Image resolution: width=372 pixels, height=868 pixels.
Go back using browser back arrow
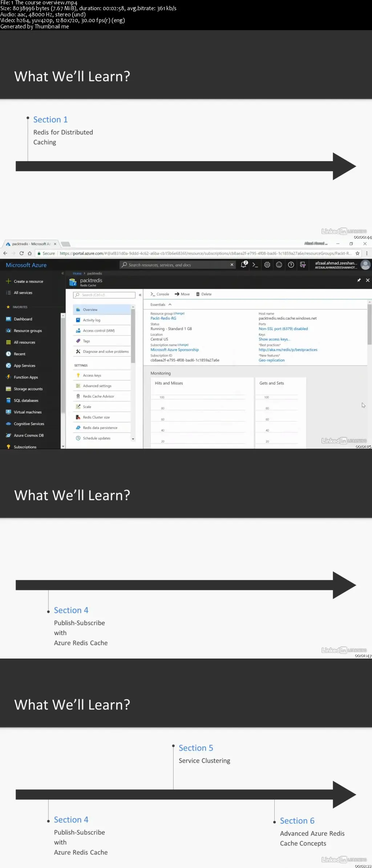pos(5,253)
